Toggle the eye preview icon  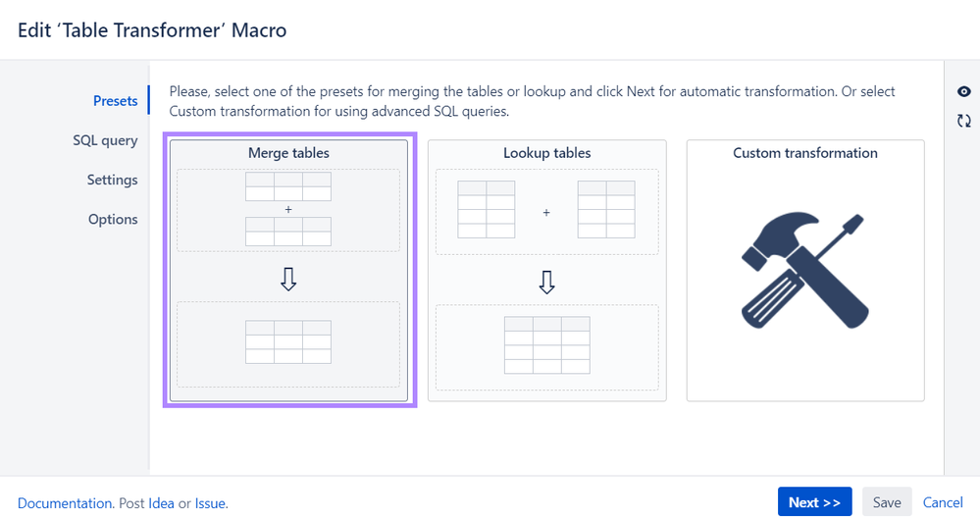[963, 92]
